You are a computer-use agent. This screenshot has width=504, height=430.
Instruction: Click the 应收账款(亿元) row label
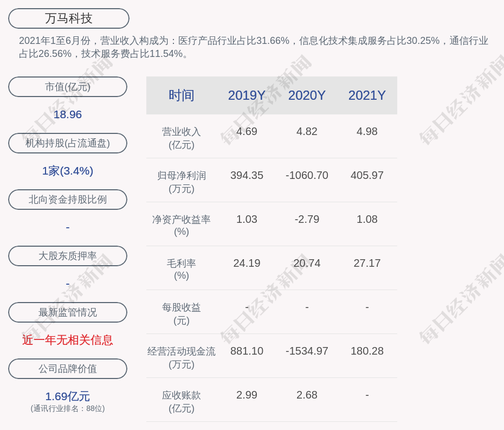pos(182,402)
